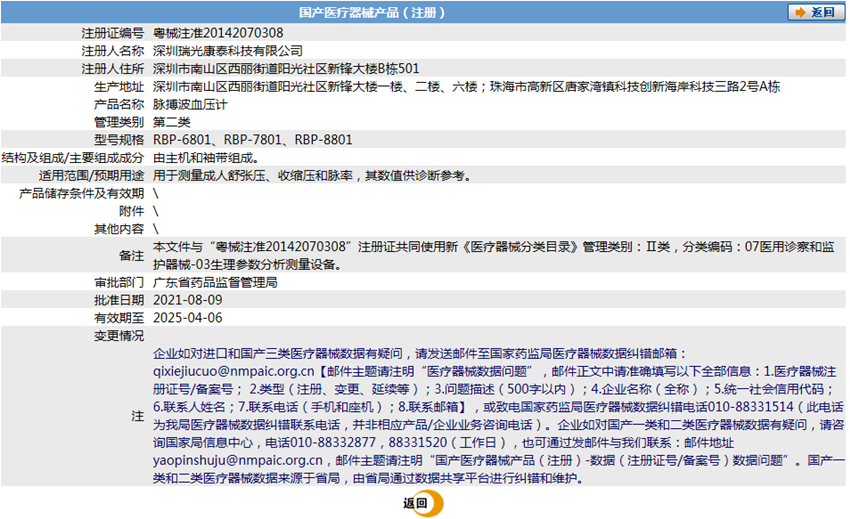Click the 注册人住所 label
The width and height of the screenshot is (850, 519).
click(113, 69)
